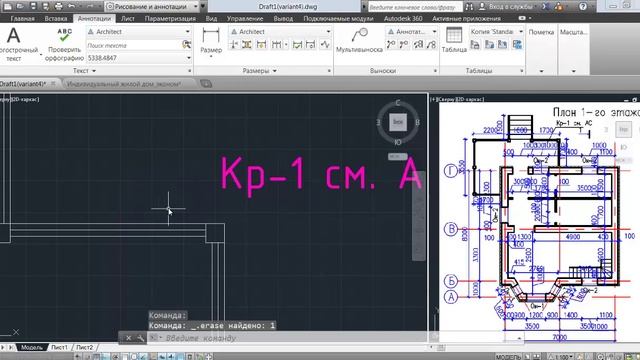Expand the quick access toolbar customization arrow

[203, 7]
